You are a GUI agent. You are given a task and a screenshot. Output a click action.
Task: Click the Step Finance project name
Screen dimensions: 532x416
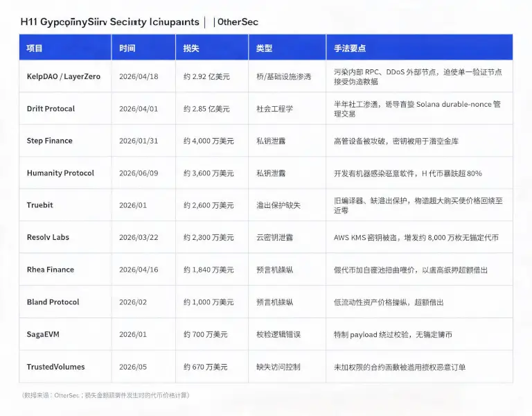pyautogui.click(x=50, y=141)
